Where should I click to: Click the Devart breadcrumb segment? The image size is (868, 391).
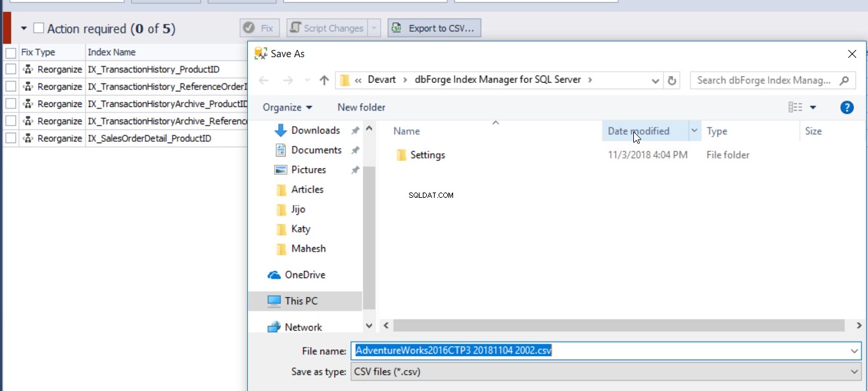coord(382,80)
